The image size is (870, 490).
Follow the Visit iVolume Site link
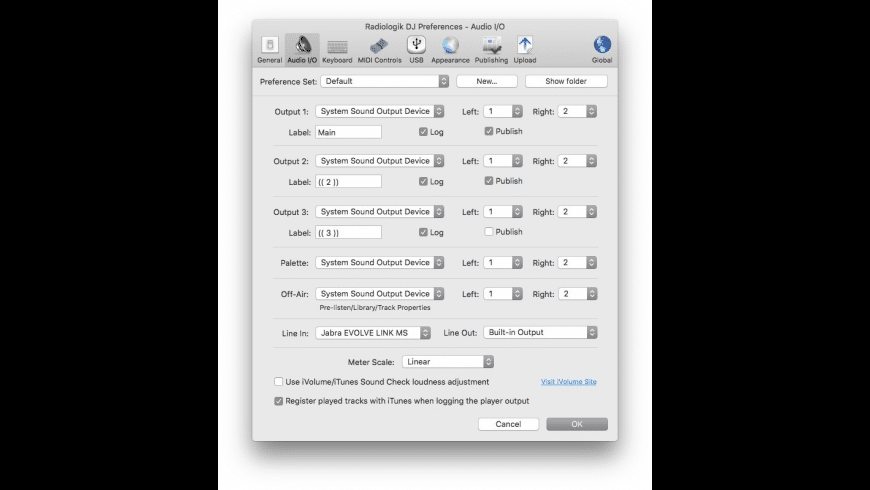click(x=569, y=381)
